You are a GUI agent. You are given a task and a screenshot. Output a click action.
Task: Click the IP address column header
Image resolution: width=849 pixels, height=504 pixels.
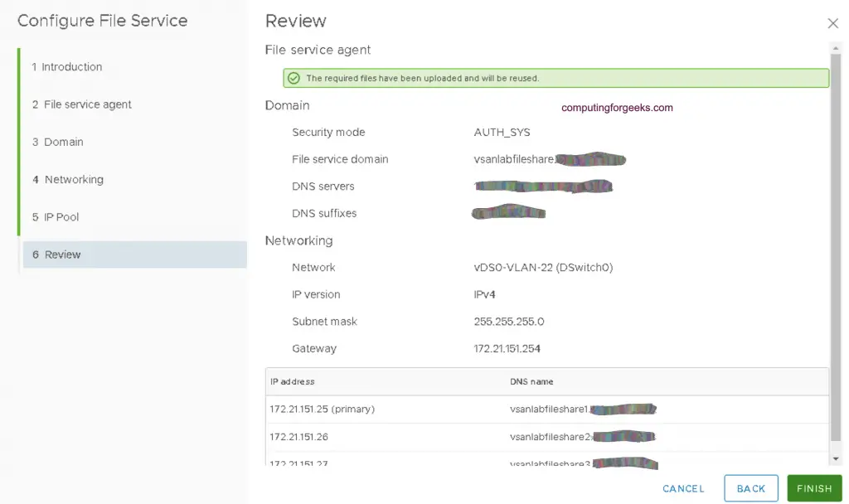click(293, 381)
